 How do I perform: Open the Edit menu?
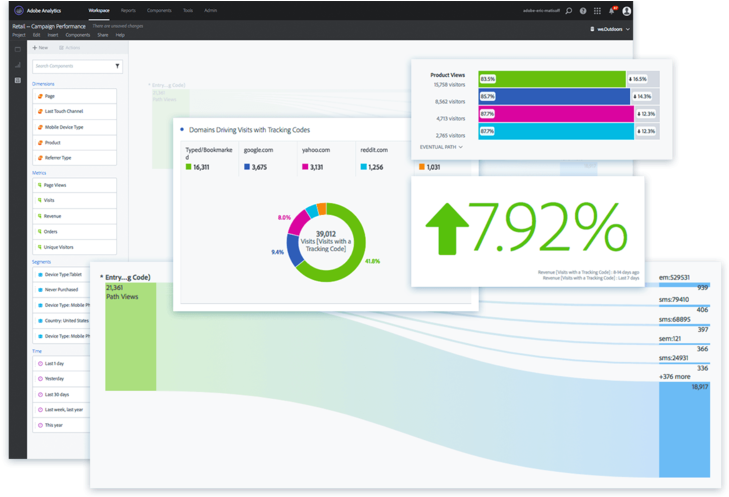pyautogui.click(x=36, y=35)
